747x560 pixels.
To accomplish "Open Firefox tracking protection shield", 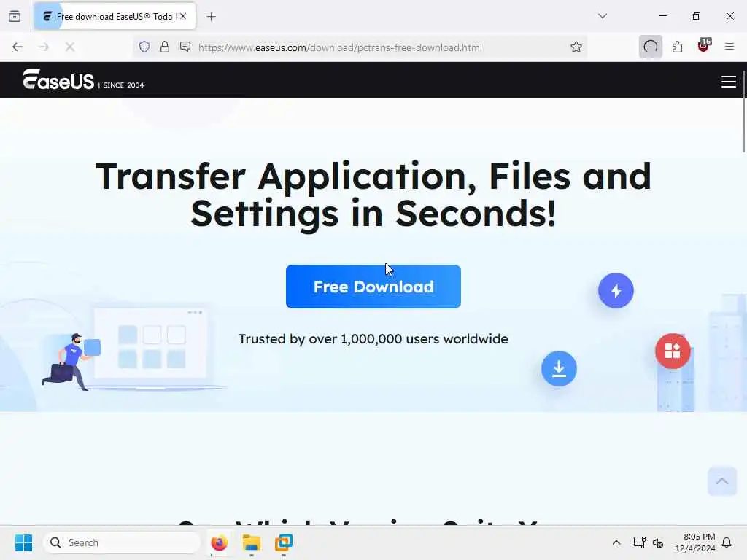I will 144,47.
